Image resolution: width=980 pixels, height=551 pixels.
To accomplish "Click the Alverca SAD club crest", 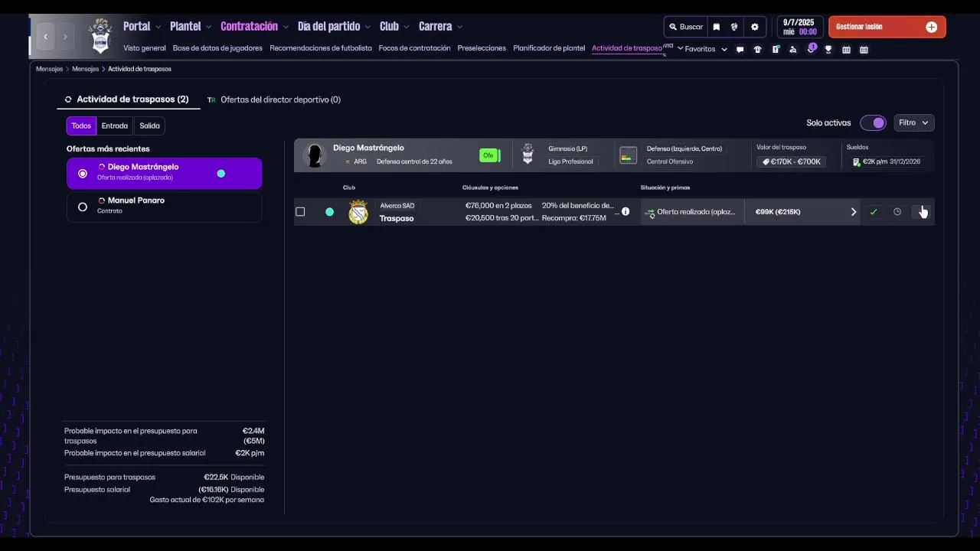I will pos(358,212).
